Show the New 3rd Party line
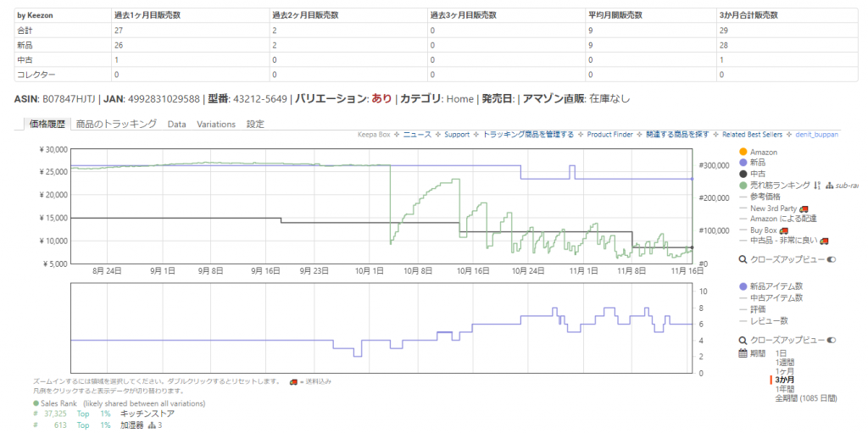The height and width of the screenshot is (433, 868). click(x=774, y=207)
